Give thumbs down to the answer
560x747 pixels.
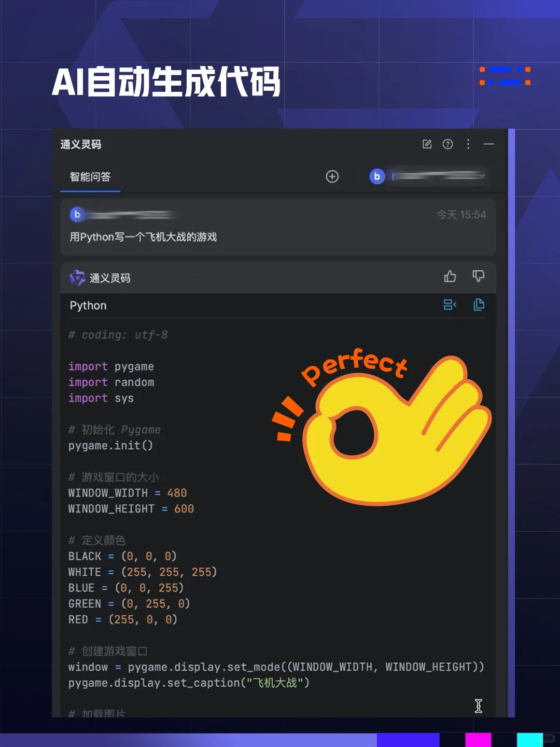[479, 276]
